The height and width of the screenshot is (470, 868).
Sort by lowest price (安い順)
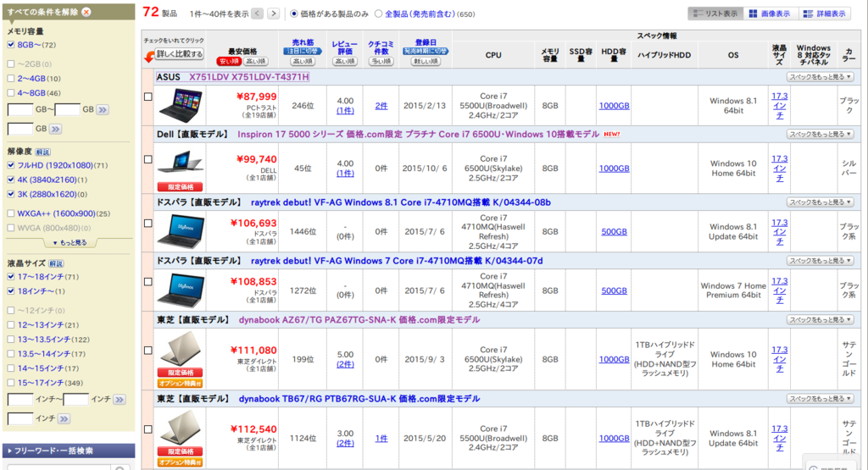tap(228, 61)
